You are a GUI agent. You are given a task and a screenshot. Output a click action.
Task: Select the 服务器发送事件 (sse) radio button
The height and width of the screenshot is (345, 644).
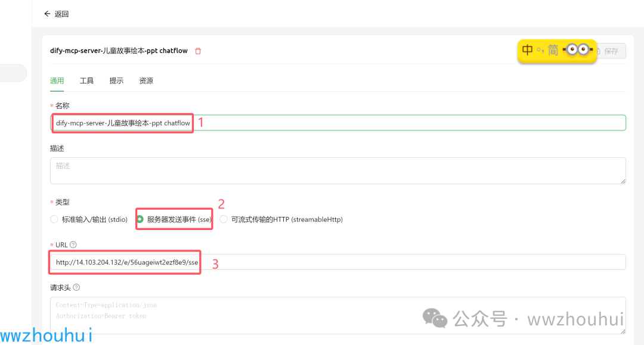pos(139,219)
